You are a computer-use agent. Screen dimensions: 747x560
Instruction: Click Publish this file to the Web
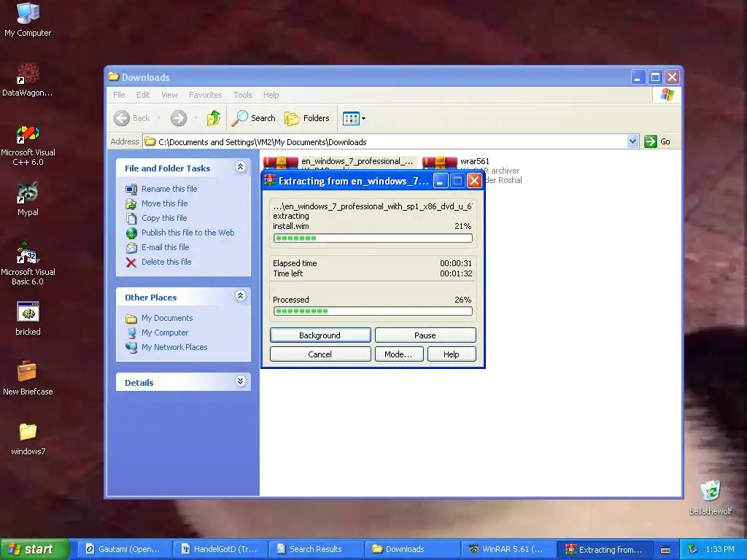(180, 233)
